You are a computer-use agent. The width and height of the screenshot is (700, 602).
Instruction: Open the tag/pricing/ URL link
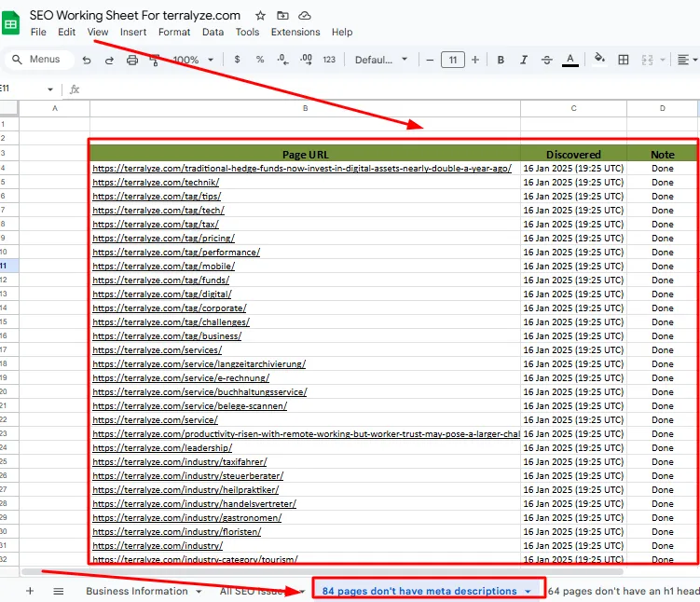point(163,238)
